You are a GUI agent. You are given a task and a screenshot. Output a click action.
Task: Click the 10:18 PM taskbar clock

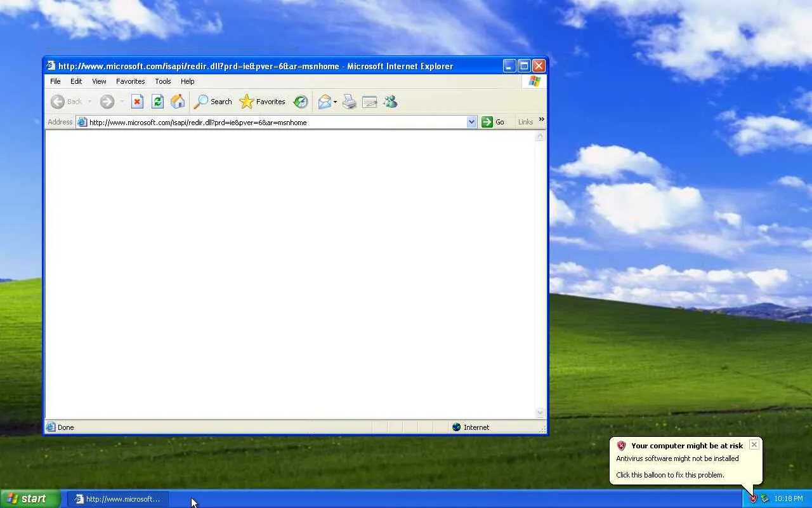789,499
